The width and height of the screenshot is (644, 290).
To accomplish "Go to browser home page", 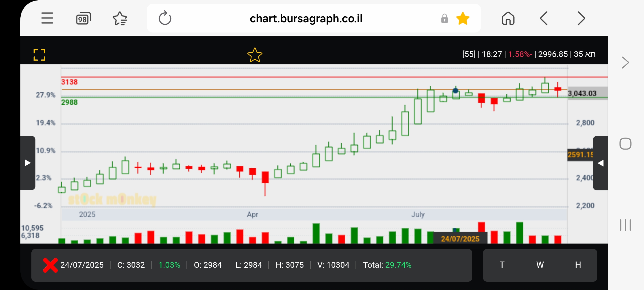I will pyautogui.click(x=508, y=19).
